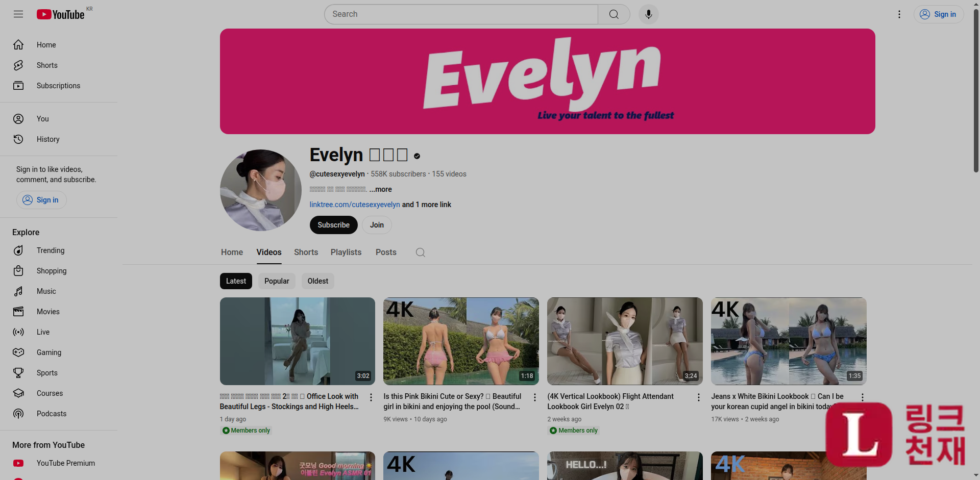Search within the channel using magnifier
The height and width of the screenshot is (480, 980).
pyautogui.click(x=420, y=252)
